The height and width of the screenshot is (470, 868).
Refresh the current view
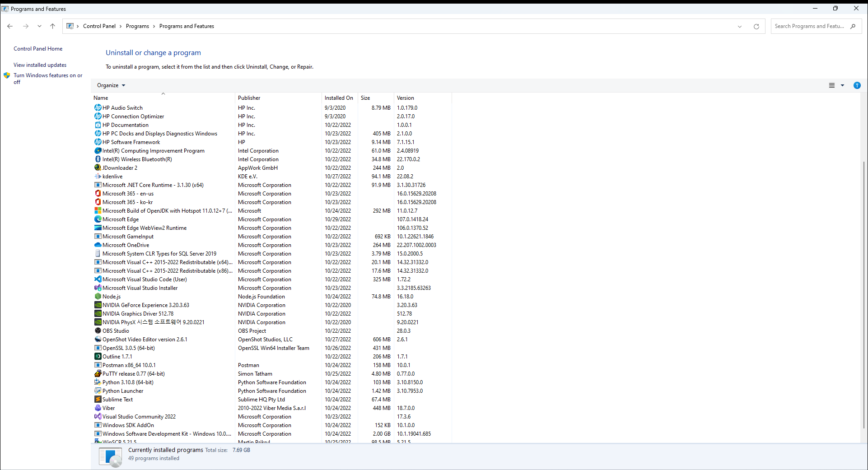click(x=756, y=26)
